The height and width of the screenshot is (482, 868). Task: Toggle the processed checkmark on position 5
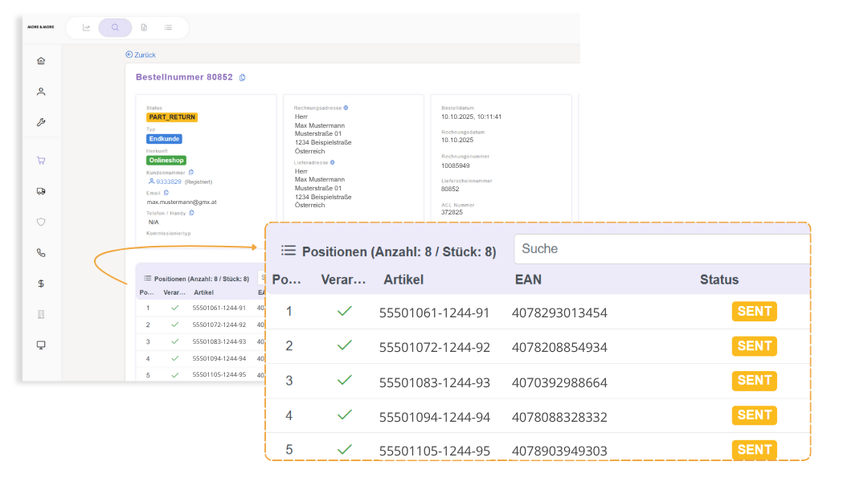[345, 450]
